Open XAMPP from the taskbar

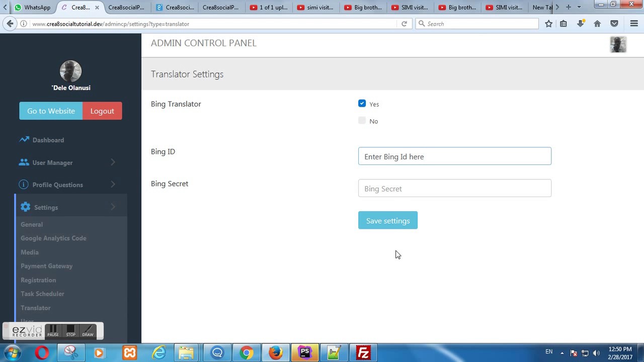[x=130, y=353]
